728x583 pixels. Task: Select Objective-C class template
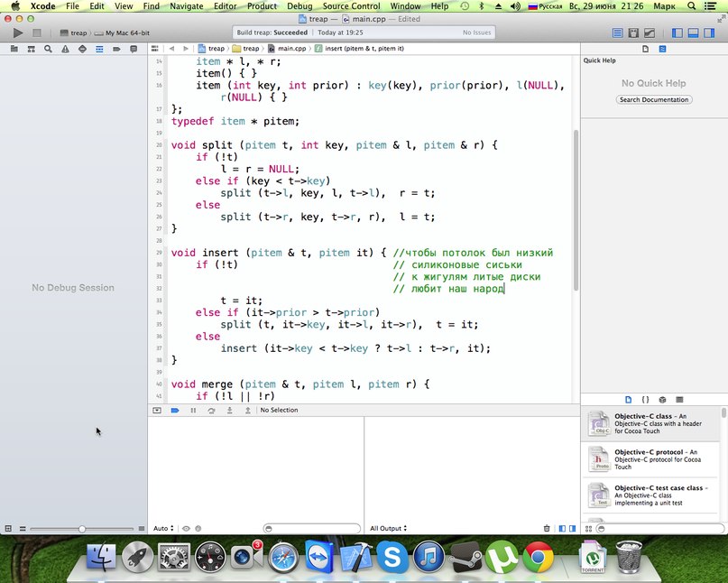pyautogui.click(x=651, y=423)
